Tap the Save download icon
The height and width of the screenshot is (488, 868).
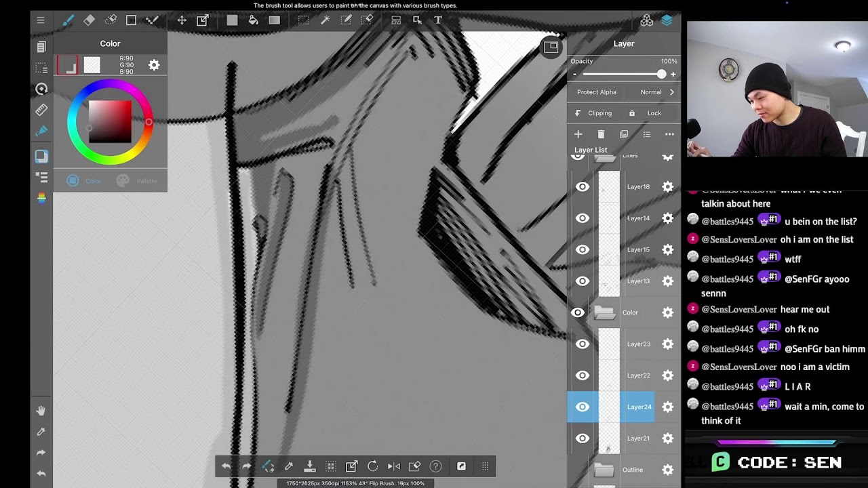coord(310,466)
